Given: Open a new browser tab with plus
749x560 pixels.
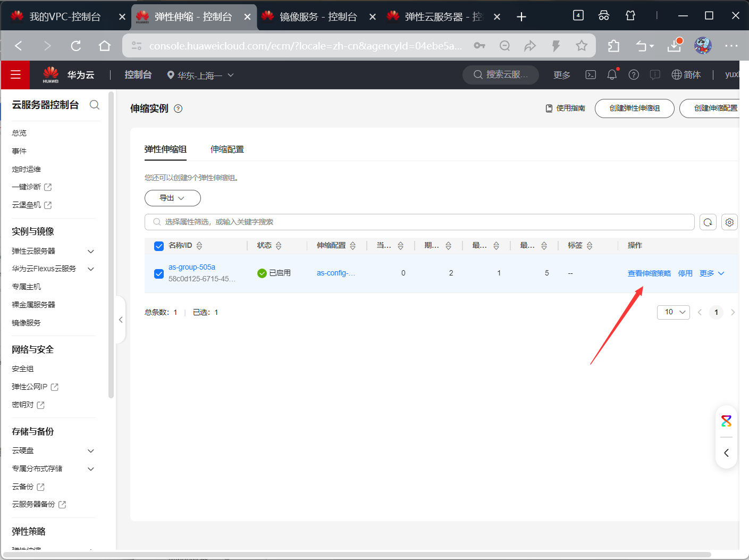Looking at the screenshot, I should 521,17.
